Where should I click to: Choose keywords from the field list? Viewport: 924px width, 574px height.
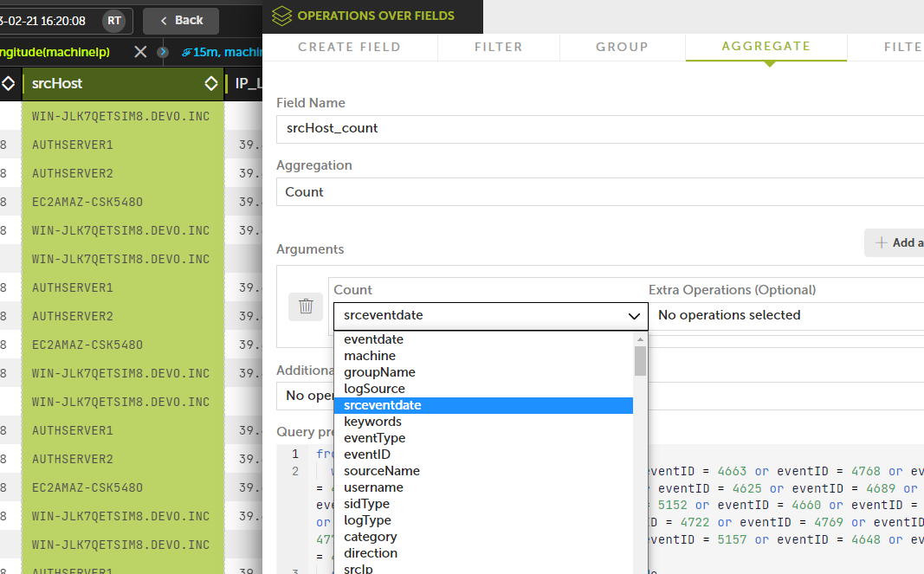483,422
